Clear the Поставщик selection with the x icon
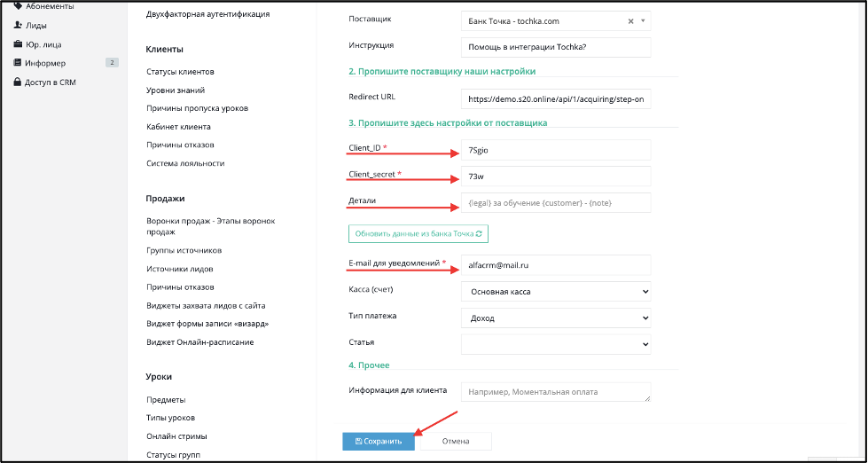Image resolution: width=868 pixels, height=463 pixels. click(x=630, y=21)
